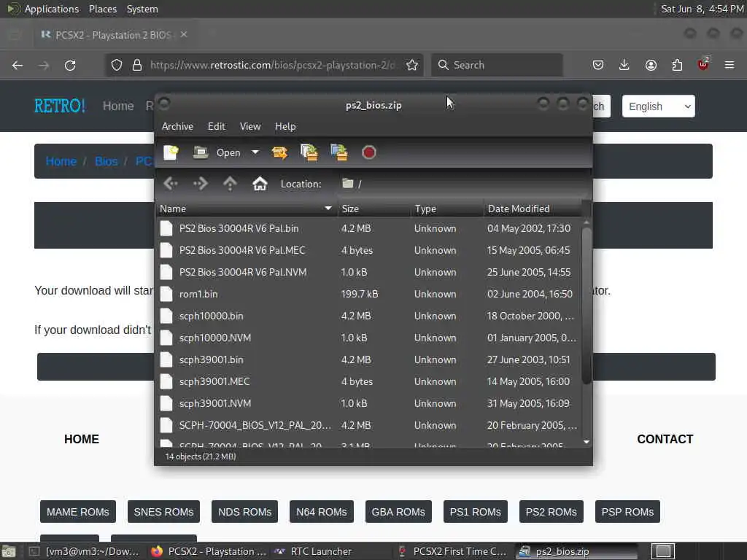Click Firefox back button

coord(18,65)
